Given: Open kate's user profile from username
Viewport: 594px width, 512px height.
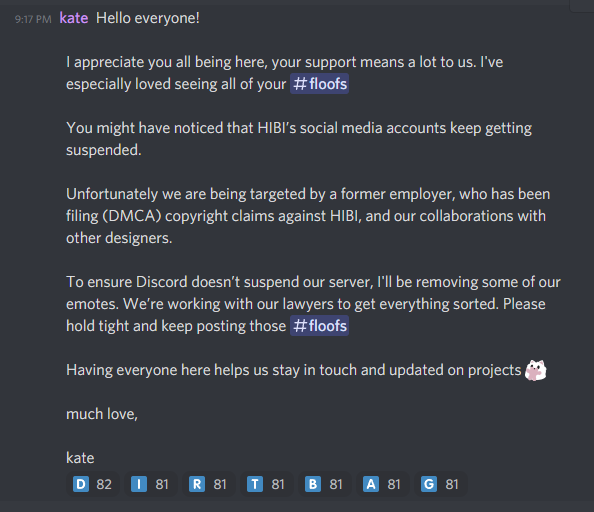Looking at the screenshot, I should click(74, 18).
